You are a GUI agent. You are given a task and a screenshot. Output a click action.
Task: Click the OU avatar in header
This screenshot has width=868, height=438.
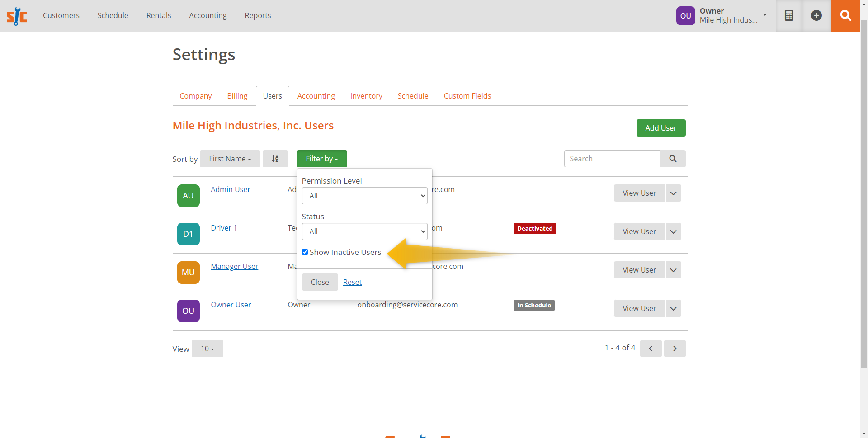coord(685,16)
